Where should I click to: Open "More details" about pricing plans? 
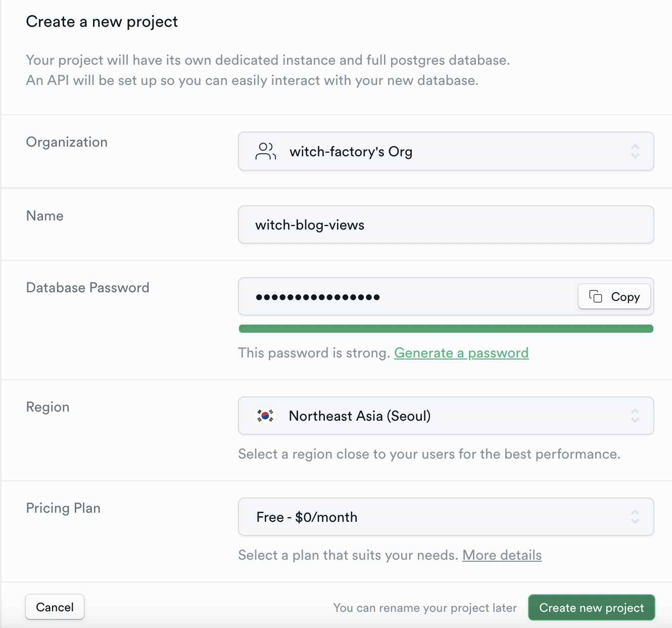pos(502,555)
